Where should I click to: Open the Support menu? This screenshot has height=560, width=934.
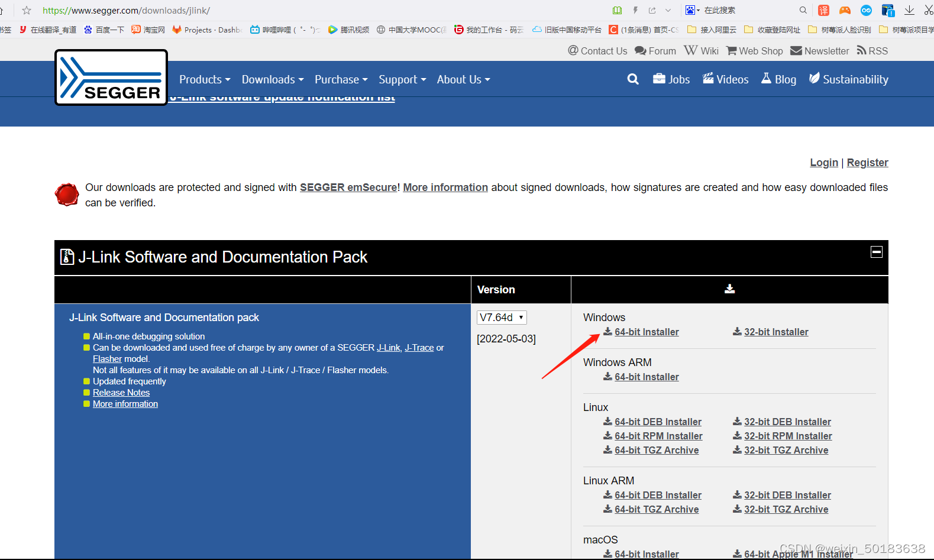pos(402,79)
